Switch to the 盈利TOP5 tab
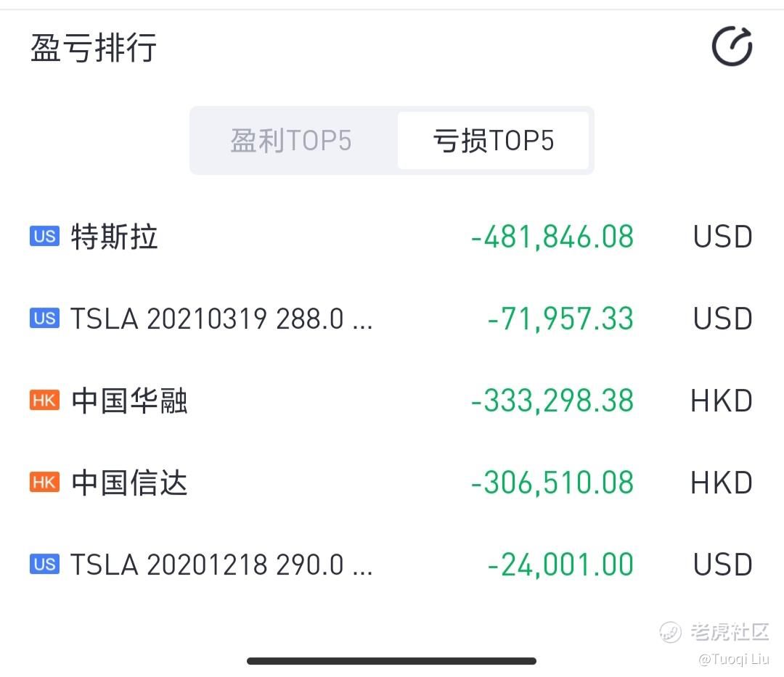The height and width of the screenshot is (677, 784). [x=291, y=140]
